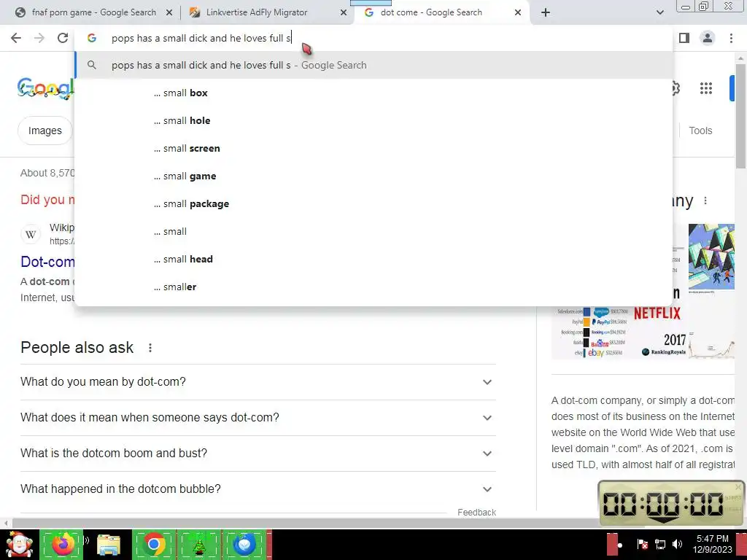This screenshot has height=560, width=747.
Task: Click the Feedback link
Action: tap(476, 513)
